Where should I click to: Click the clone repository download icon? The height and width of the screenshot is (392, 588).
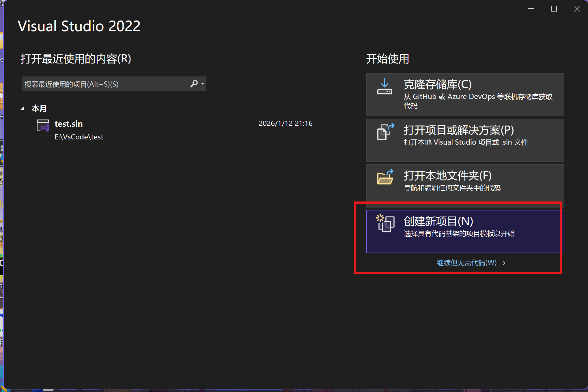[385, 86]
